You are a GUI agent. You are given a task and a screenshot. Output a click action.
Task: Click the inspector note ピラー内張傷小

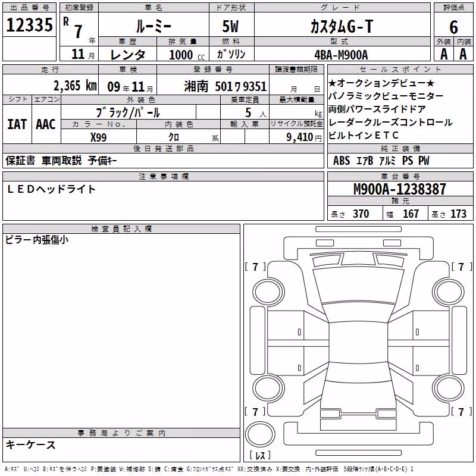(37, 240)
